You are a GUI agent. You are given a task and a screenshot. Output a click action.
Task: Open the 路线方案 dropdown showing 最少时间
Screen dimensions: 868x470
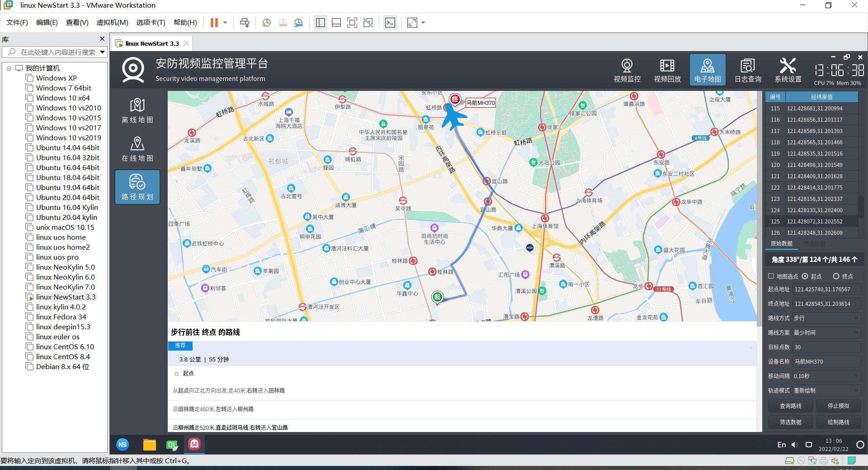pyautogui.click(x=826, y=332)
